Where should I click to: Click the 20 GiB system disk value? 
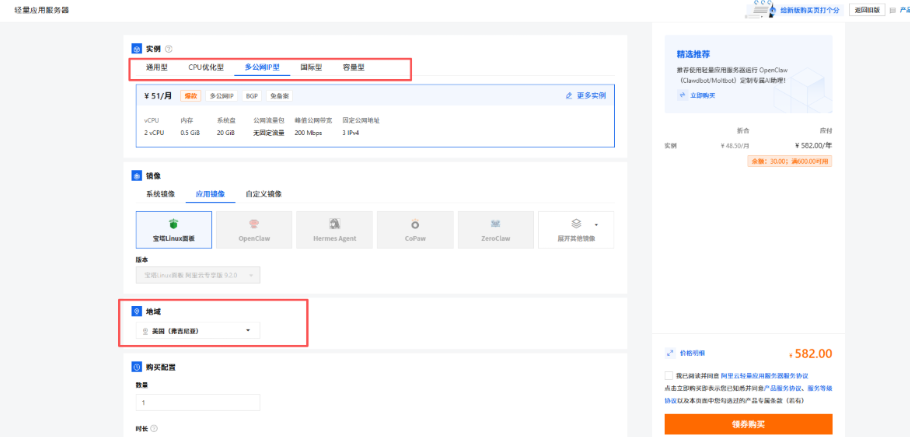tap(226, 133)
